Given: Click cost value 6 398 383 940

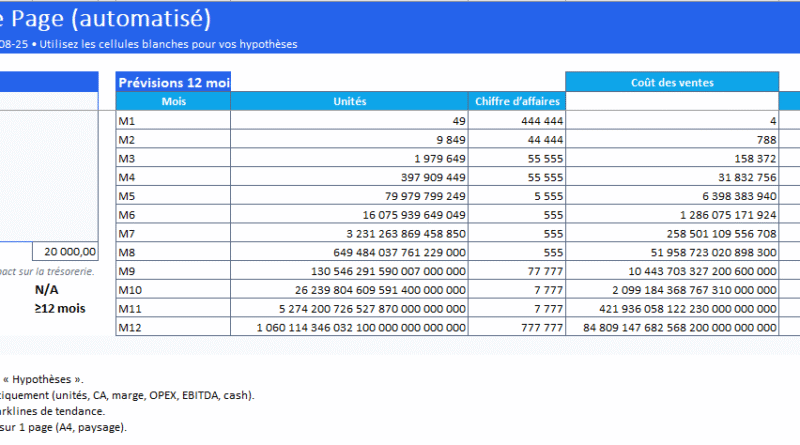Looking at the screenshot, I should (x=671, y=195).
